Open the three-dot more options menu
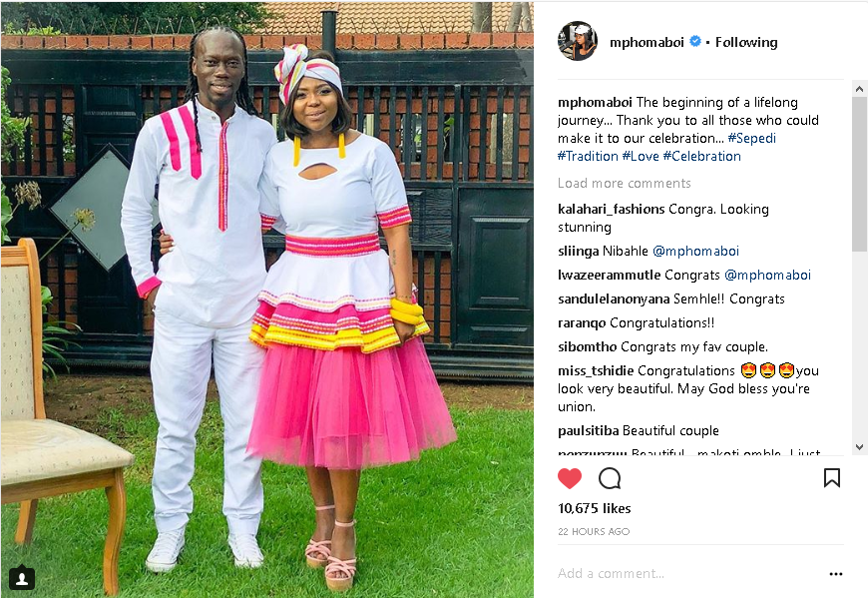Viewport: 868px width, 598px height. (x=836, y=574)
